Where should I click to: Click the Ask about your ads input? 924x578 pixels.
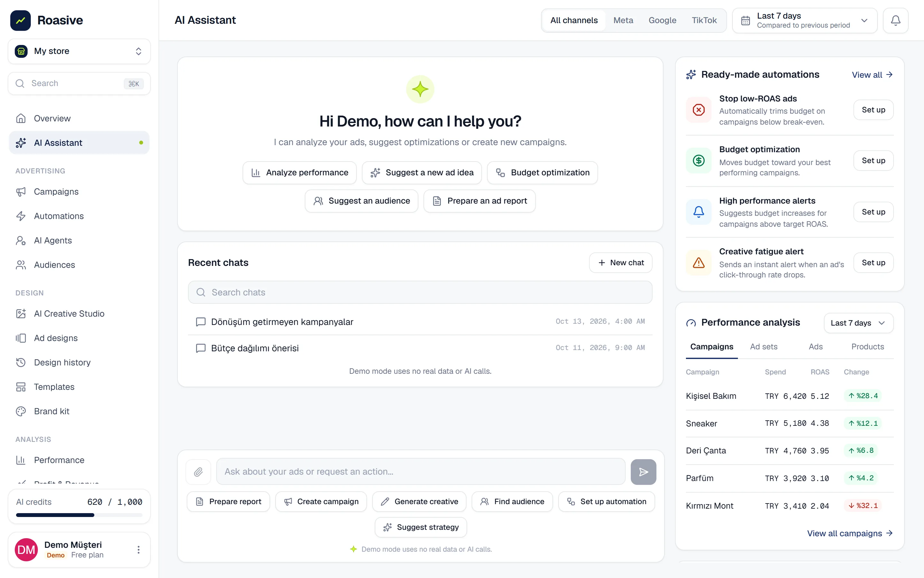[x=421, y=472]
